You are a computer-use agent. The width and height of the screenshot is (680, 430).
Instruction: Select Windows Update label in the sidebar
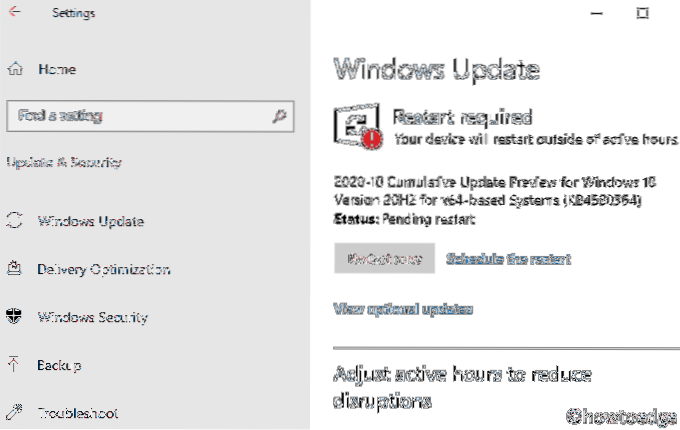pos(90,221)
